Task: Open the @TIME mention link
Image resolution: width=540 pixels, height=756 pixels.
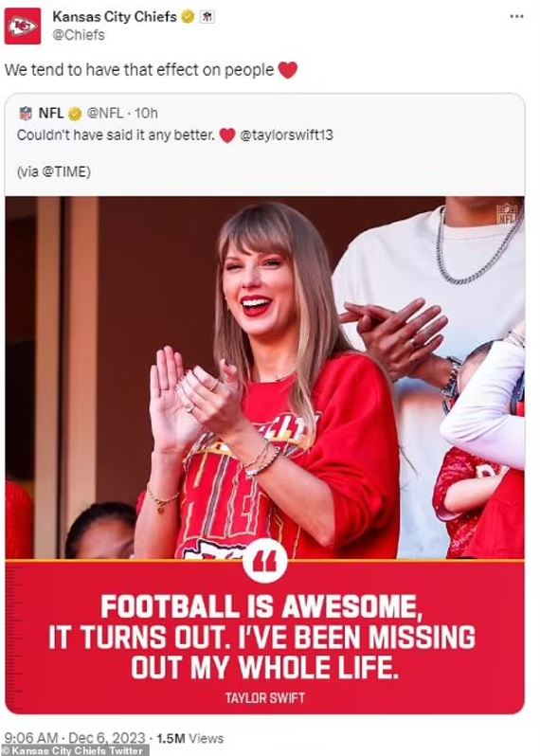Action: [66, 172]
